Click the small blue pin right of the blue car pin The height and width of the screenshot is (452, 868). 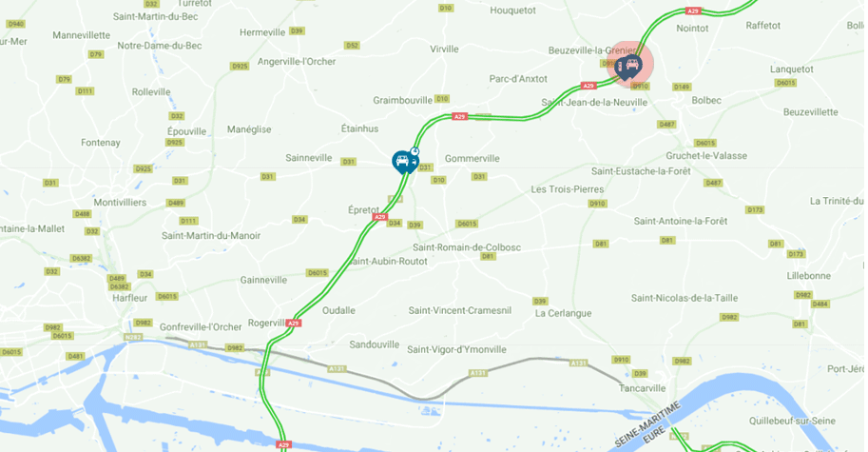click(x=413, y=163)
